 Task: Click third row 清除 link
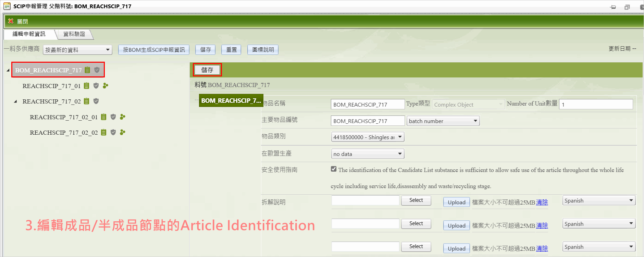coord(542,248)
